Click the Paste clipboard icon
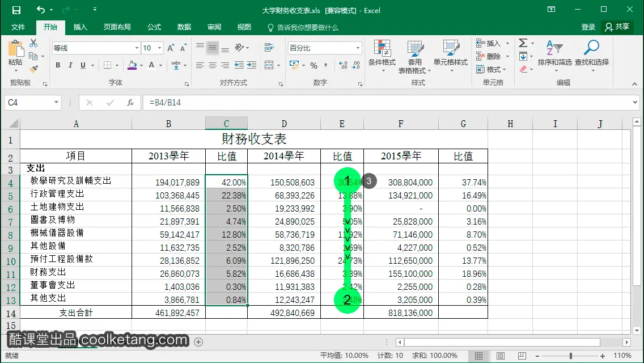 click(16, 48)
